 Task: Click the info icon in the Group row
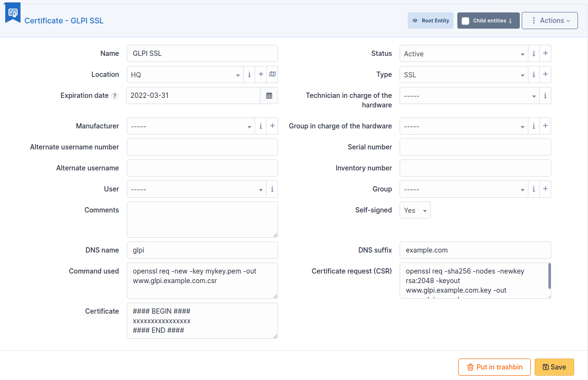tap(534, 189)
